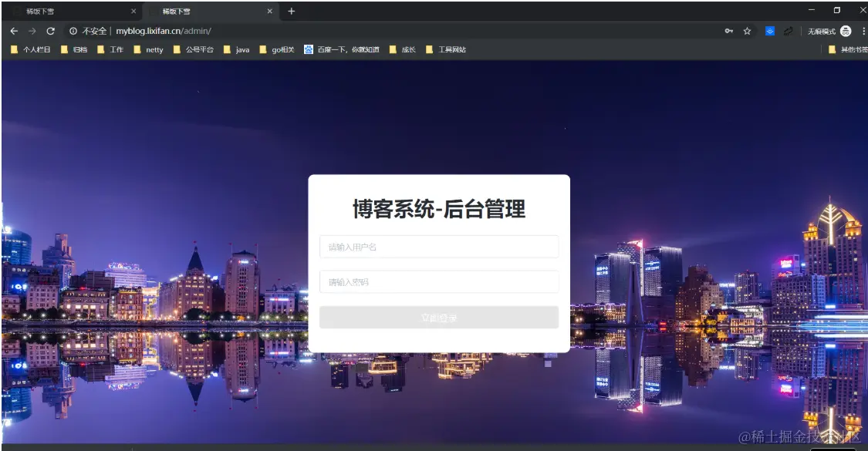The height and width of the screenshot is (451, 868).
Task: Open saved passwords key icon
Action: point(728,31)
